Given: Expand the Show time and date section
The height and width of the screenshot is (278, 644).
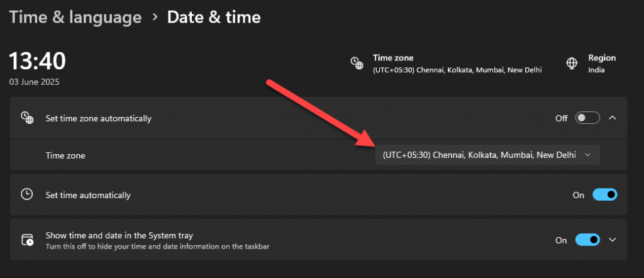Looking at the screenshot, I should click(x=613, y=240).
